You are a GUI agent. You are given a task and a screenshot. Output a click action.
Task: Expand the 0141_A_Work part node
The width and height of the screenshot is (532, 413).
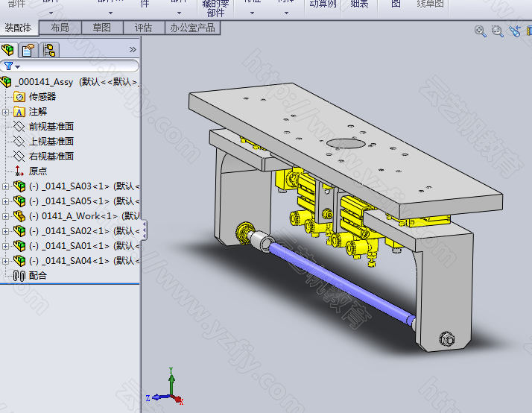click(5, 216)
